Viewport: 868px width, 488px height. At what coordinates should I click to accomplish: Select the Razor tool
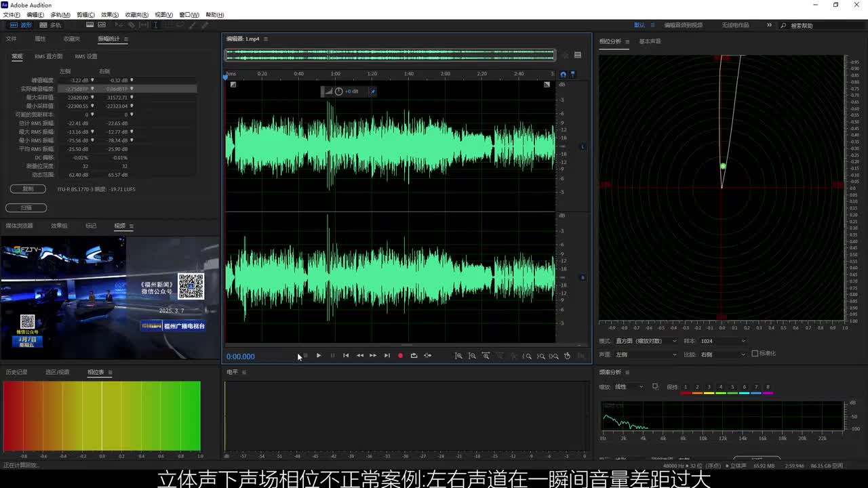coord(132,25)
